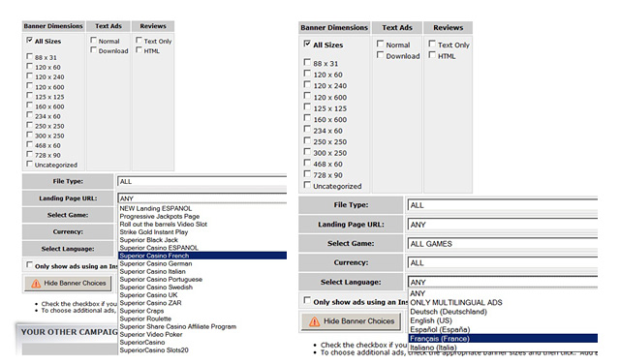
Task: Enable HTML reviews in left panel
Action: [139, 49]
